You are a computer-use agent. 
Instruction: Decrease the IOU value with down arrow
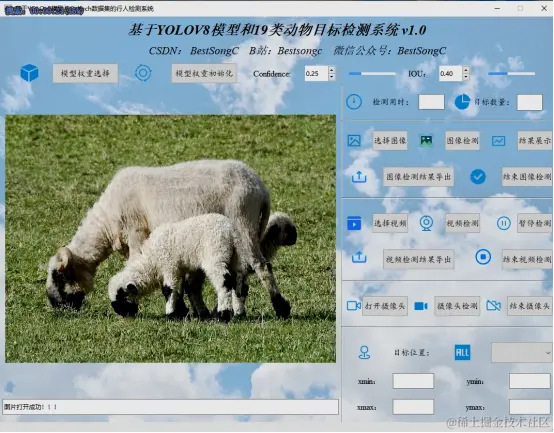click(466, 77)
